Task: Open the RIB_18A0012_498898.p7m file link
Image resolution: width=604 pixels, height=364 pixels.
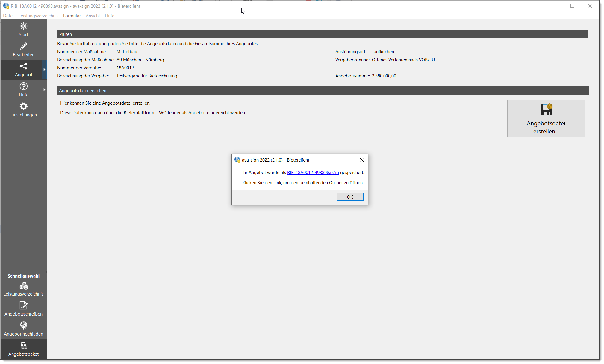Action: [313, 173]
